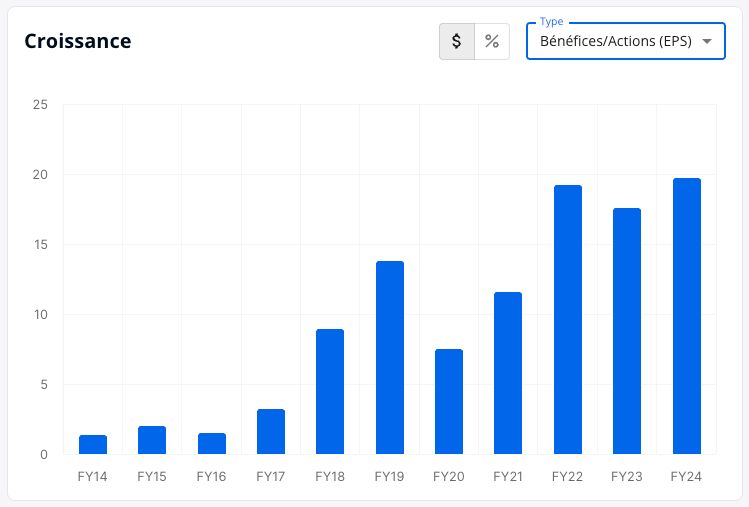Select the FY21 bar
Image resolution: width=749 pixels, height=507 pixels.
coord(508,373)
